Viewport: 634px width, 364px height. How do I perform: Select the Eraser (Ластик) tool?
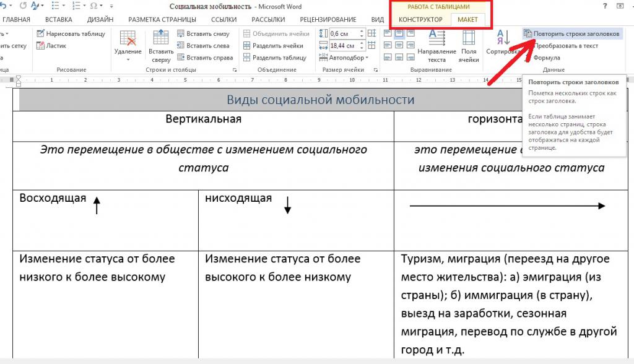(x=55, y=46)
